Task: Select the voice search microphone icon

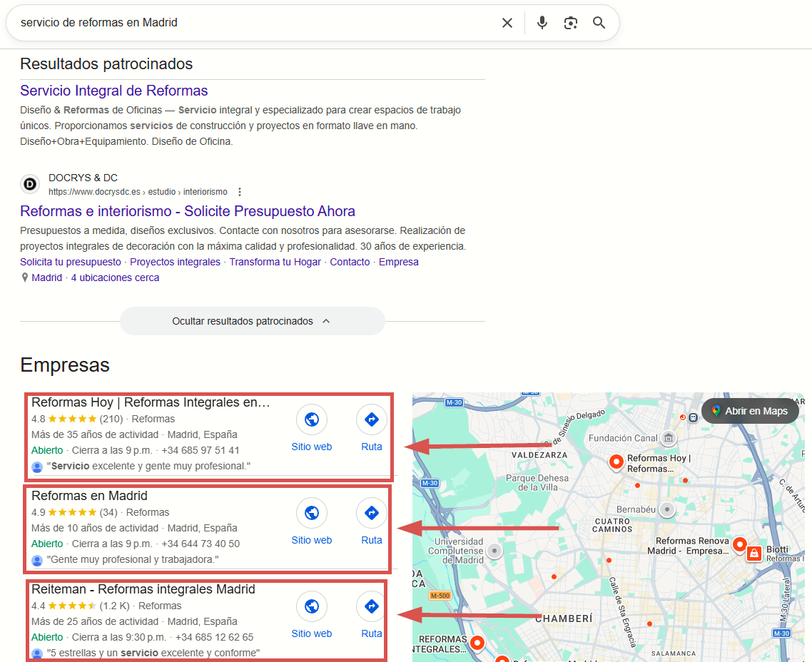Action: [x=542, y=22]
